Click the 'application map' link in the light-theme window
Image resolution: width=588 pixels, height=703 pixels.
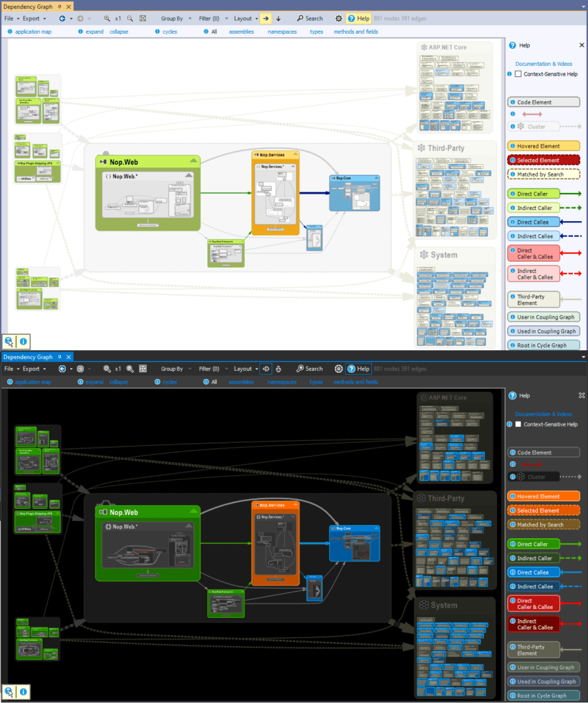(33, 32)
